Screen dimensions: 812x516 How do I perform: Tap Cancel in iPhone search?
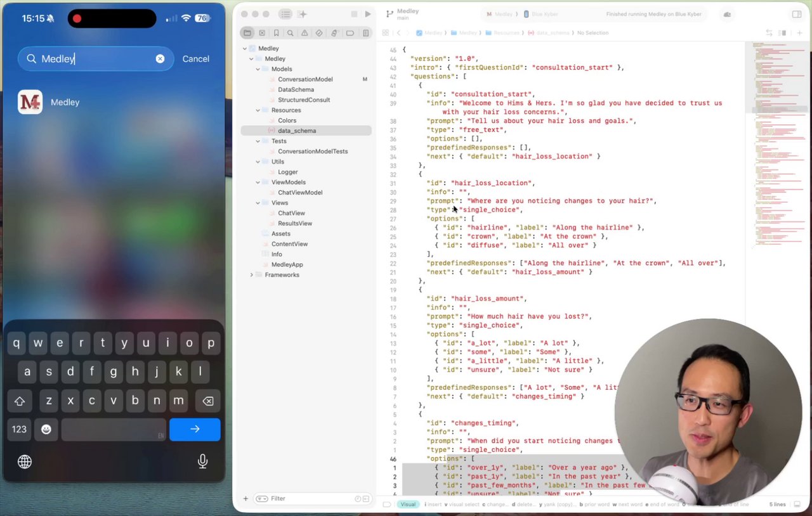click(x=195, y=59)
